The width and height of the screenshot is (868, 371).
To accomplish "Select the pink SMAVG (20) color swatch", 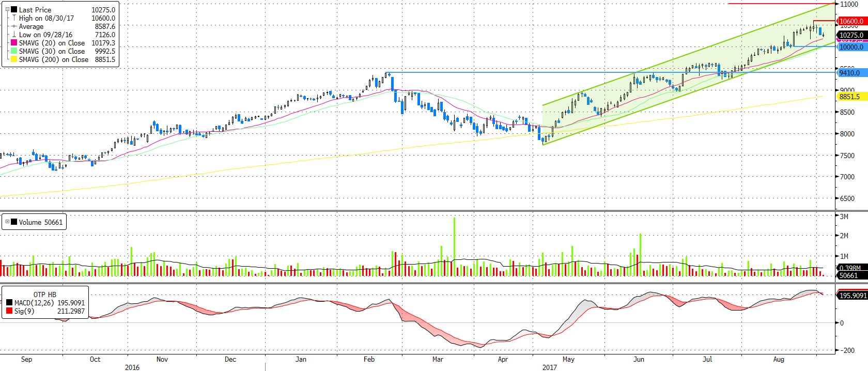I will pos(14,43).
